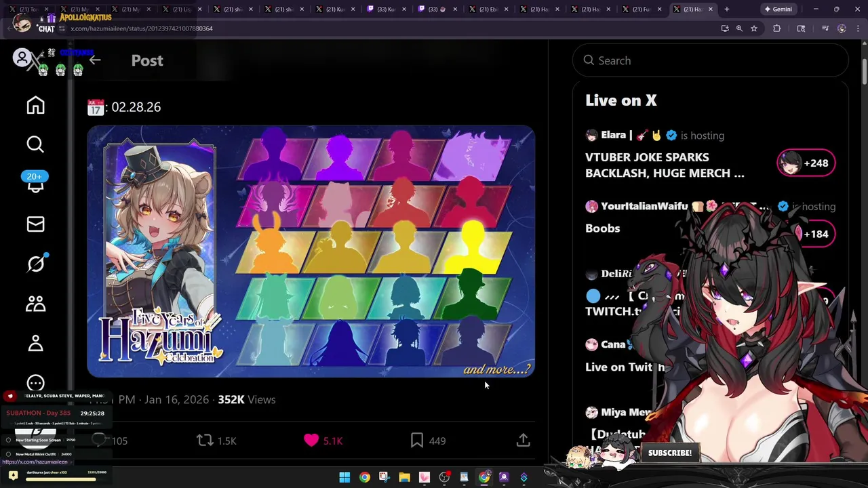Open Chrome from the Windows taskbar
The height and width of the screenshot is (488, 868).
(364, 478)
